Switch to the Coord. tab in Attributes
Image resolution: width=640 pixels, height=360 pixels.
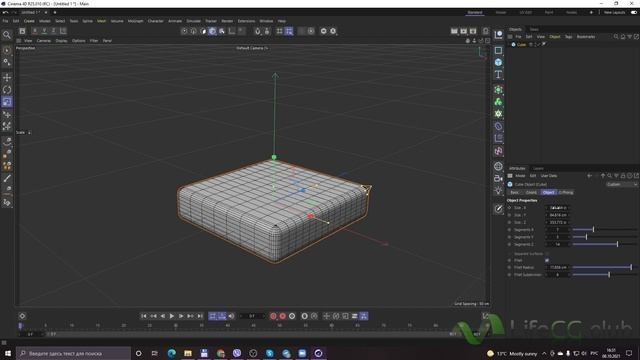(x=531, y=192)
